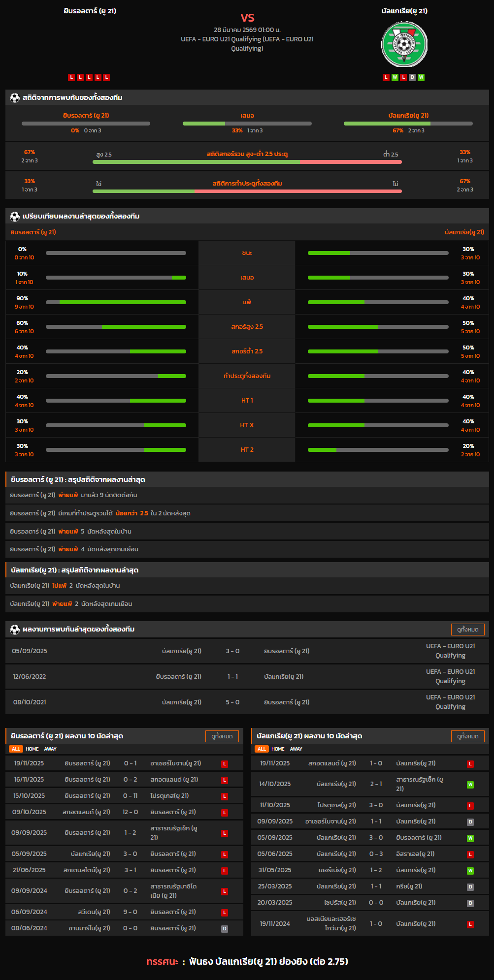Click the 05/09/2025 head-to-head match row
The height and width of the screenshot is (980, 494).
click(247, 651)
